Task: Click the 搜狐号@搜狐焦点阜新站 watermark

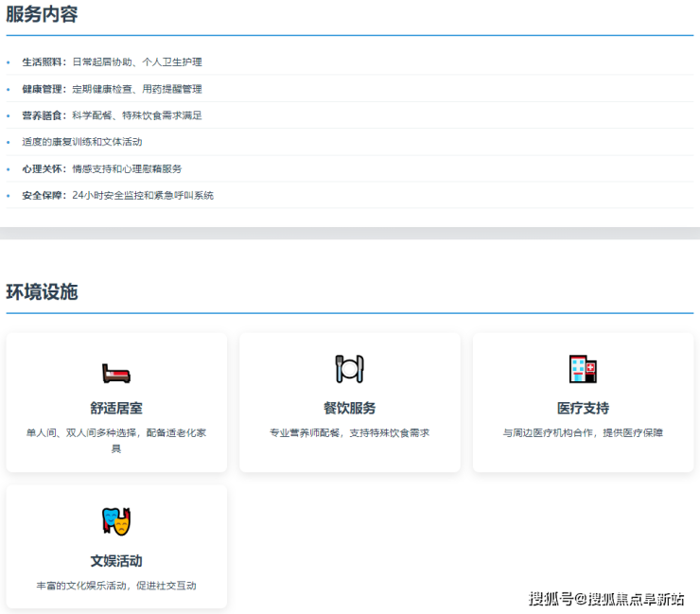Action: [x=605, y=598]
